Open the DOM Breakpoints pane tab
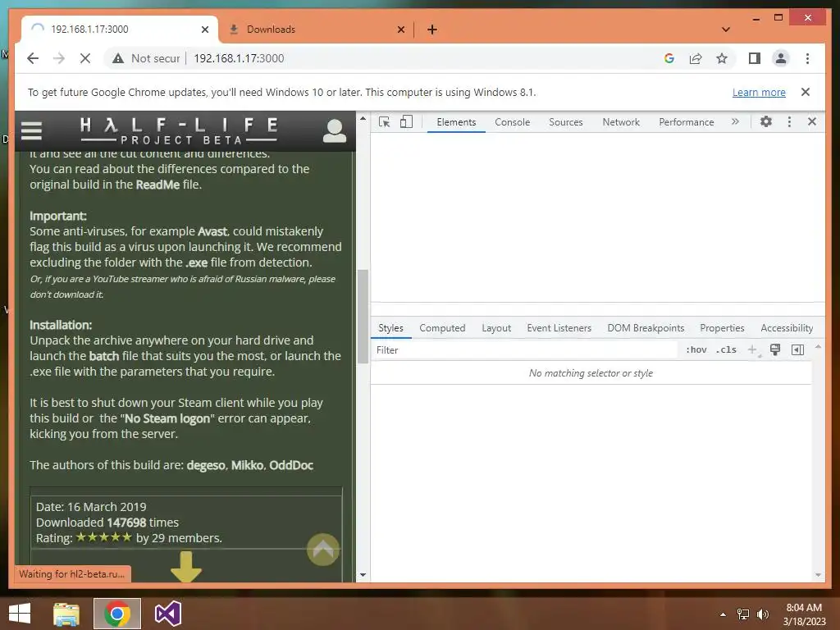 [x=646, y=328]
